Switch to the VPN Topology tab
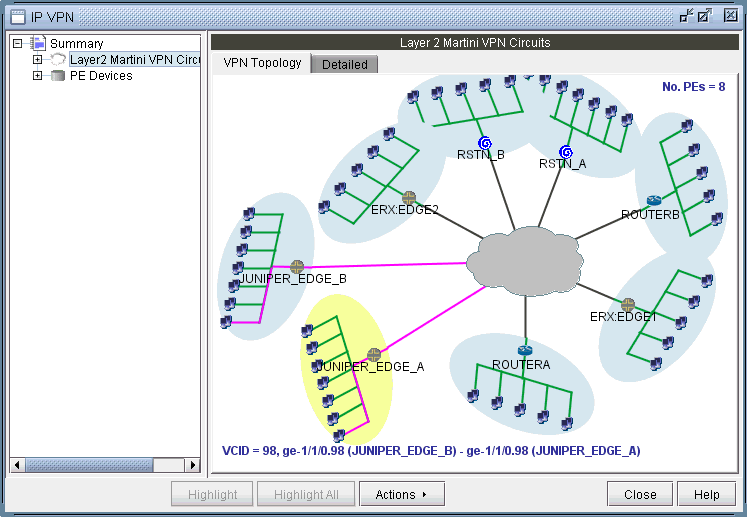 pos(262,63)
